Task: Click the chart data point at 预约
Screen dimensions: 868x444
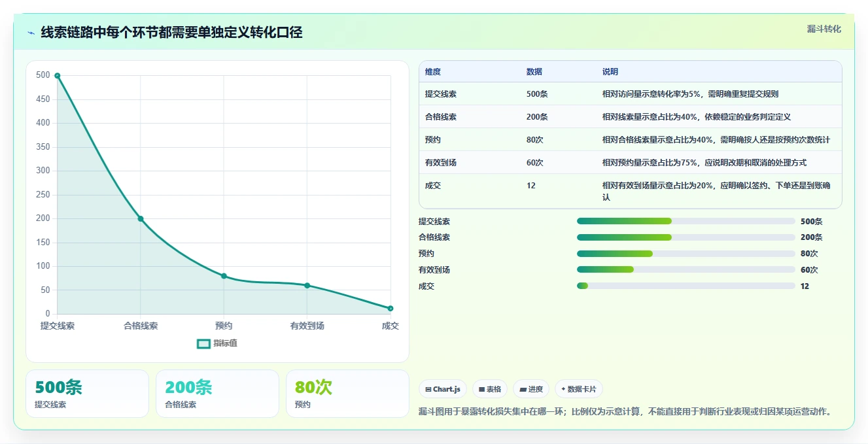Action: click(224, 276)
